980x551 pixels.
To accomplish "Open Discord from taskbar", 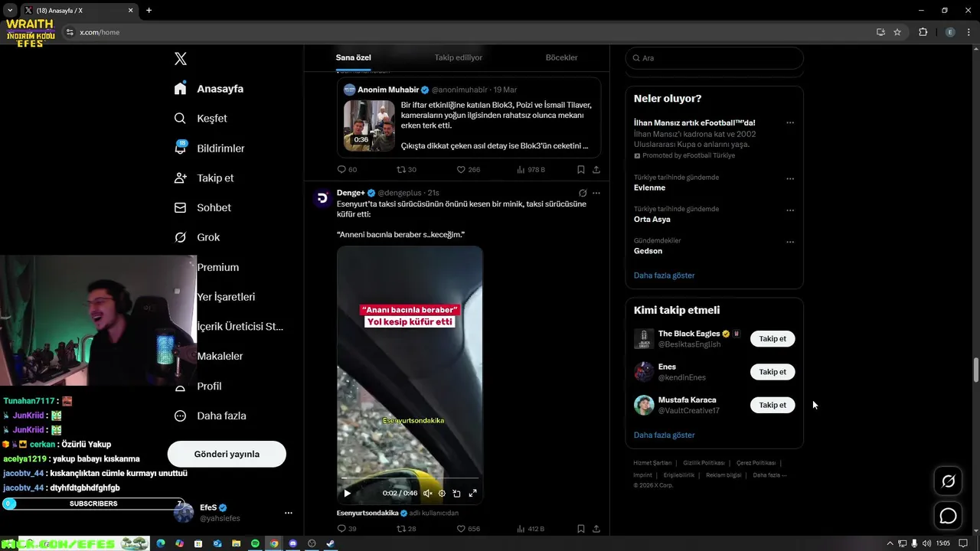I will (292, 543).
